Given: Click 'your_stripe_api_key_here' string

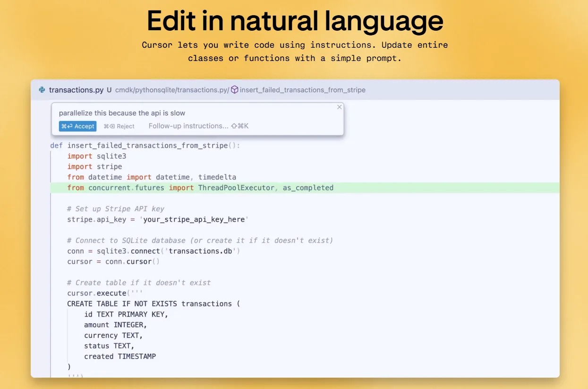Looking at the screenshot, I should point(194,219).
